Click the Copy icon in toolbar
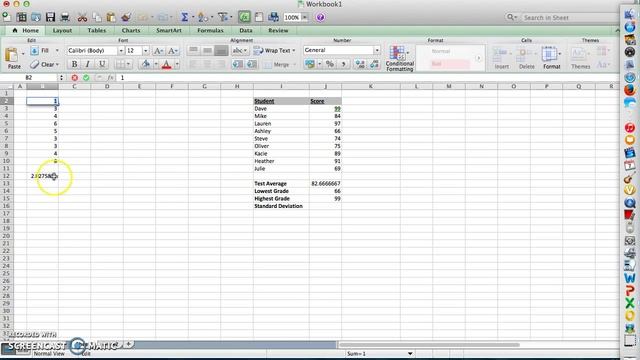This screenshot has width=640, height=360. [x=97, y=17]
